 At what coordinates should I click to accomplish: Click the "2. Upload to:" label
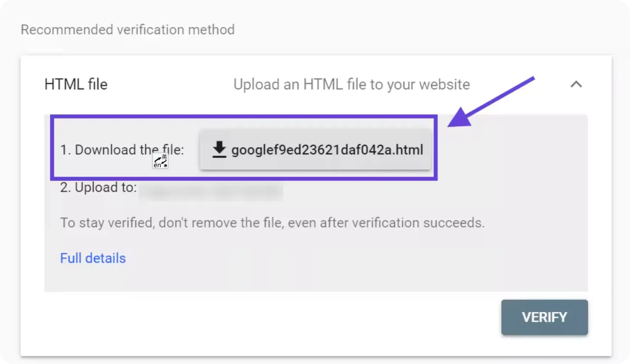tap(98, 187)
